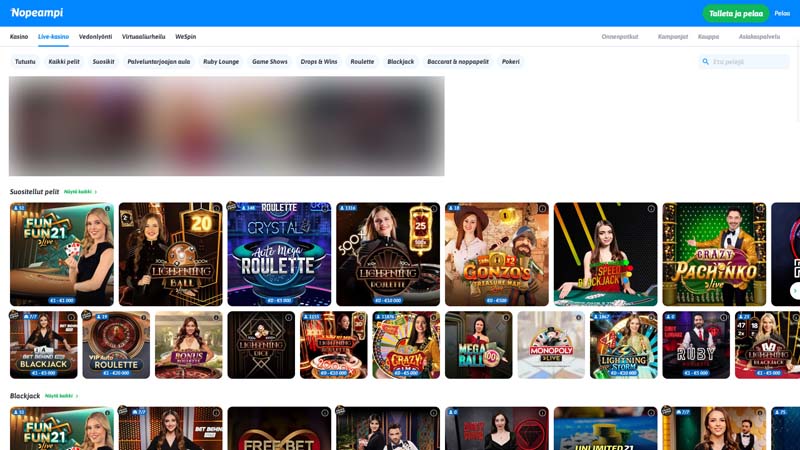This screenshot has height=450, width=800.
Task: Filter by Kaikki pelit chip
Action: point(64,62)
